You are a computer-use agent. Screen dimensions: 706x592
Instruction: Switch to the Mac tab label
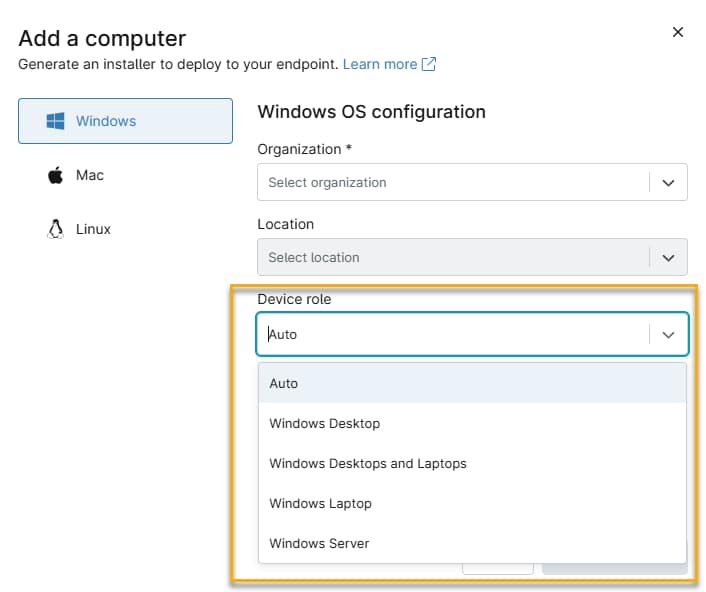90,175
